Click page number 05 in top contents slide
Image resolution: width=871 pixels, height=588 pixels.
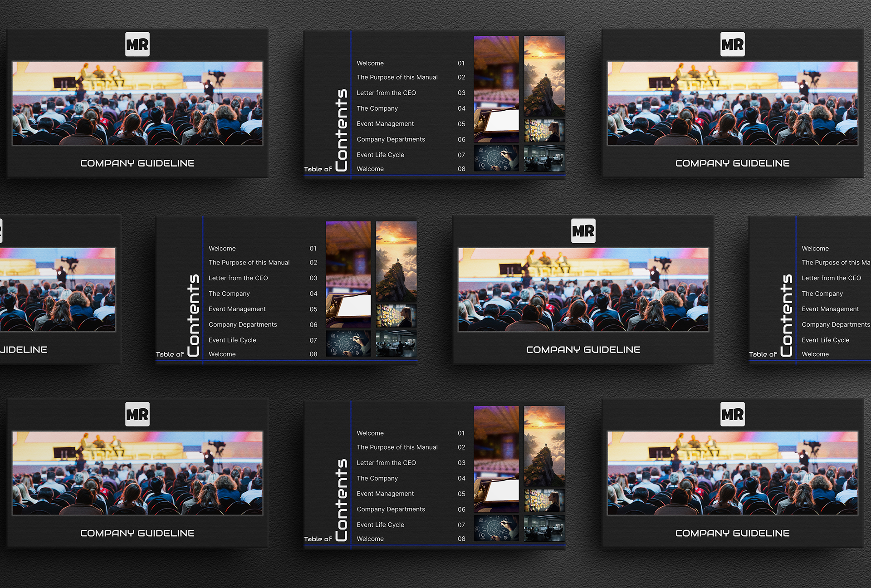pyautogui.click(x=461, y=124)
